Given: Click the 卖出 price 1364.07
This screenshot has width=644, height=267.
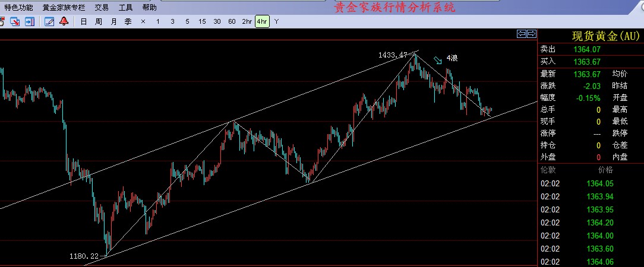Looking at the screenshot, I should 587,50.
